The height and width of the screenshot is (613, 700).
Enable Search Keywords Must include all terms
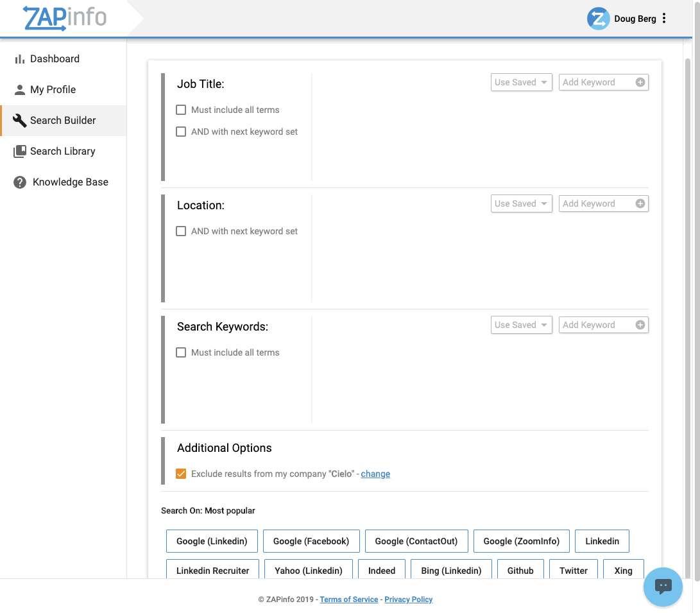pos(181,352)
